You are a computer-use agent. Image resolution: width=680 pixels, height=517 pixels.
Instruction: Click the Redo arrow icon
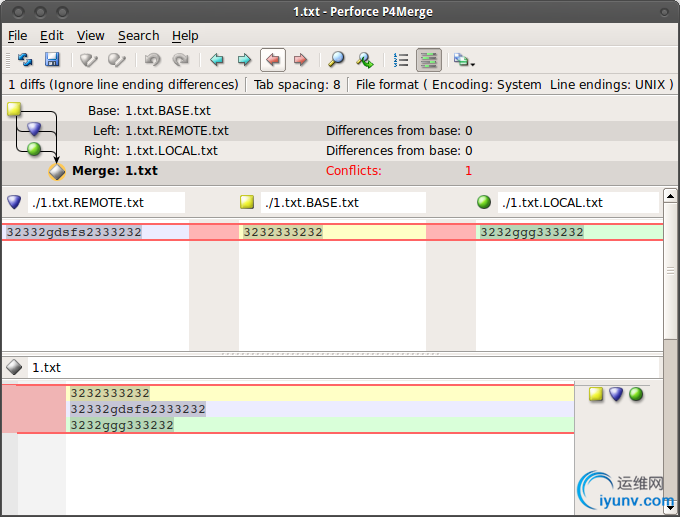pyautogui.click(x=180, y=59)
